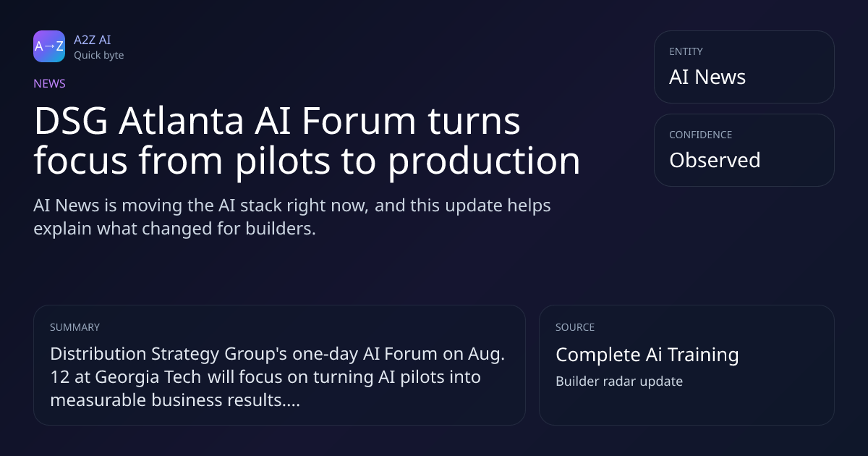Image resolution: width=868 pixels, height=456 pixels.
Task: Click the word production in headline
Action: click(x=485, y=161)
